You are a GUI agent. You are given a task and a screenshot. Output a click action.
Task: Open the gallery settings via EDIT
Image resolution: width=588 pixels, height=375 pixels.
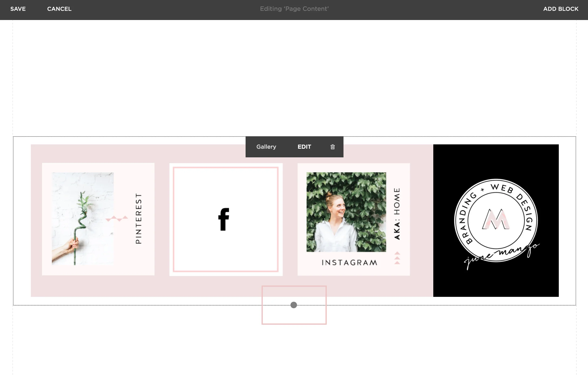[304, 147]
